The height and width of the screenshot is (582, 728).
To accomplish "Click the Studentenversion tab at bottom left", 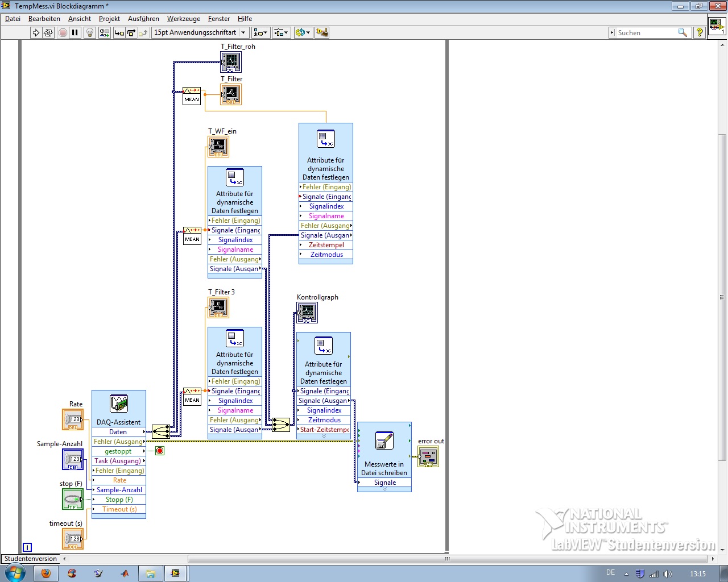I will tap(31, 559).
